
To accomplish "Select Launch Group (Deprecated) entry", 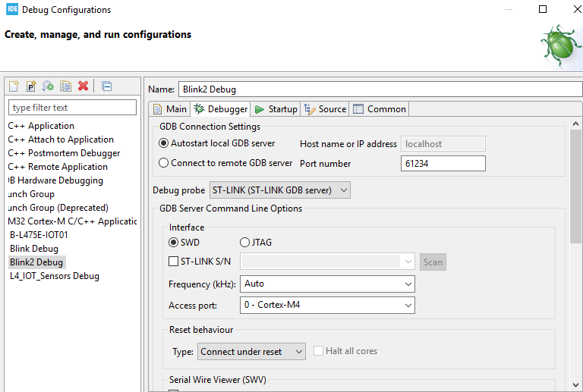I will pyautogui.click(x=58, y=208).
